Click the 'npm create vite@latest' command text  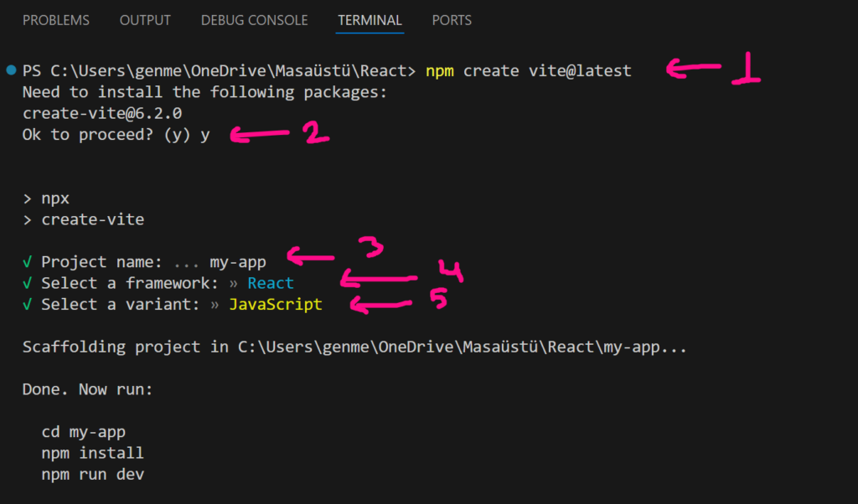coord(528,71)
